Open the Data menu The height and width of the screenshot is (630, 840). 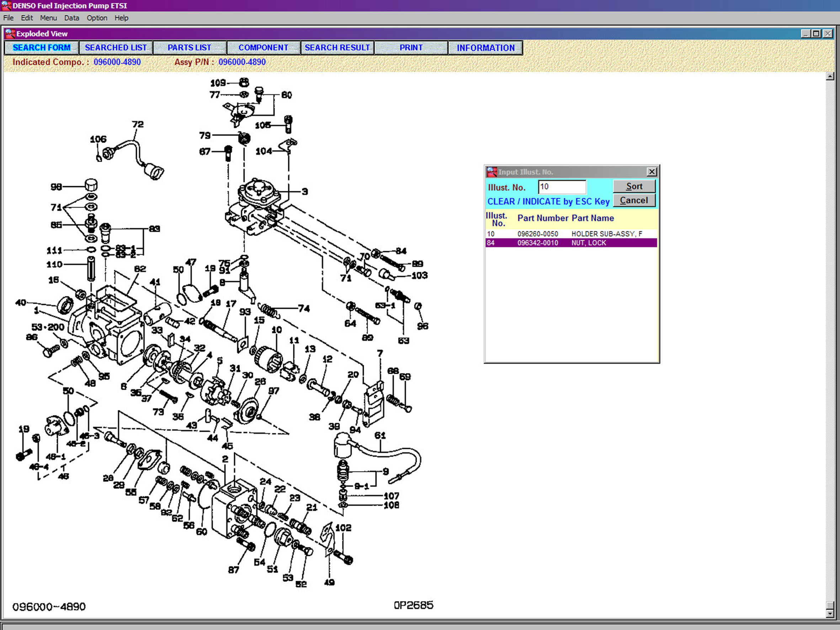[x=71, y=18]
